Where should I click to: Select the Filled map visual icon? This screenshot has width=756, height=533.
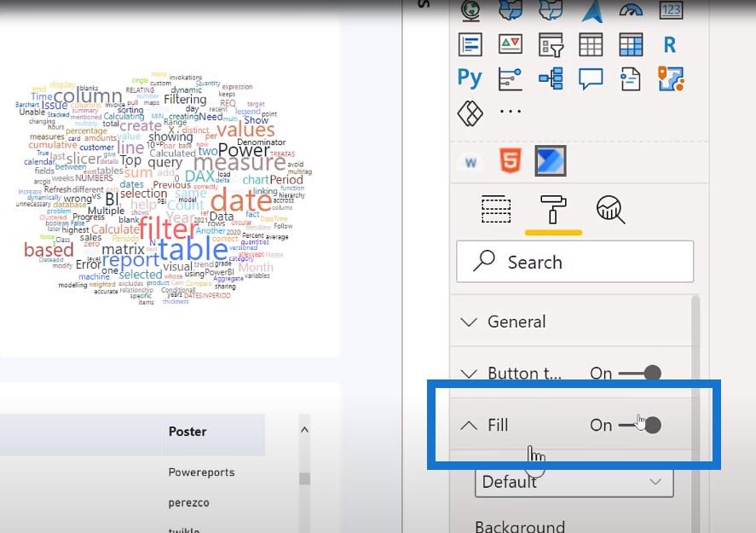coord(511,9)
